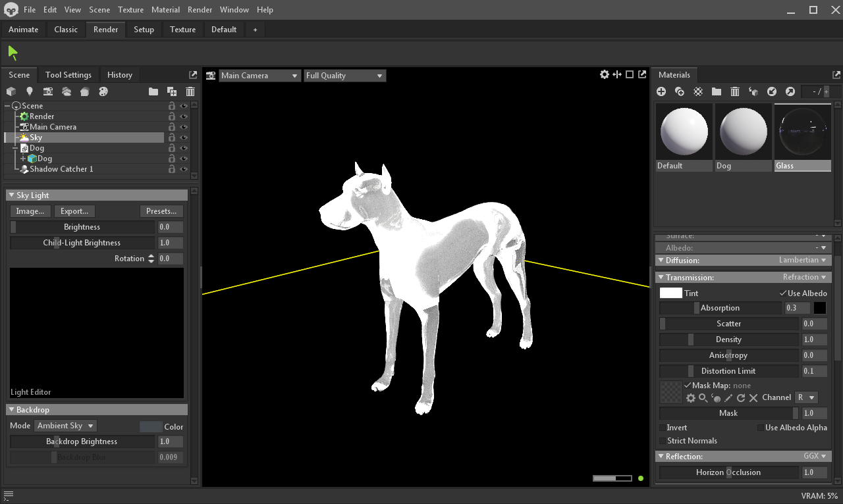
Task: Apply material to selected mesh
Action: coord(753,91)
